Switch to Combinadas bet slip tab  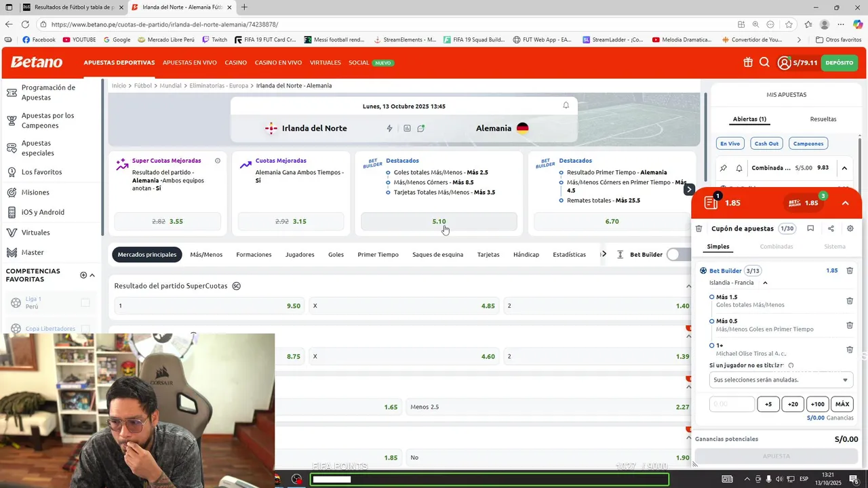[x=776, y=247]
